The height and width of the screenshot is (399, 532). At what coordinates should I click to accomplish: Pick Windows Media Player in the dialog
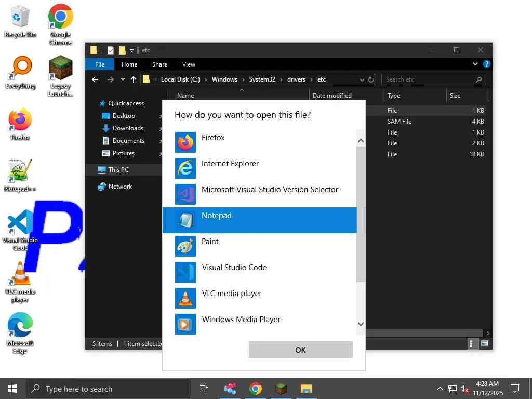click(x=260, y=324)
